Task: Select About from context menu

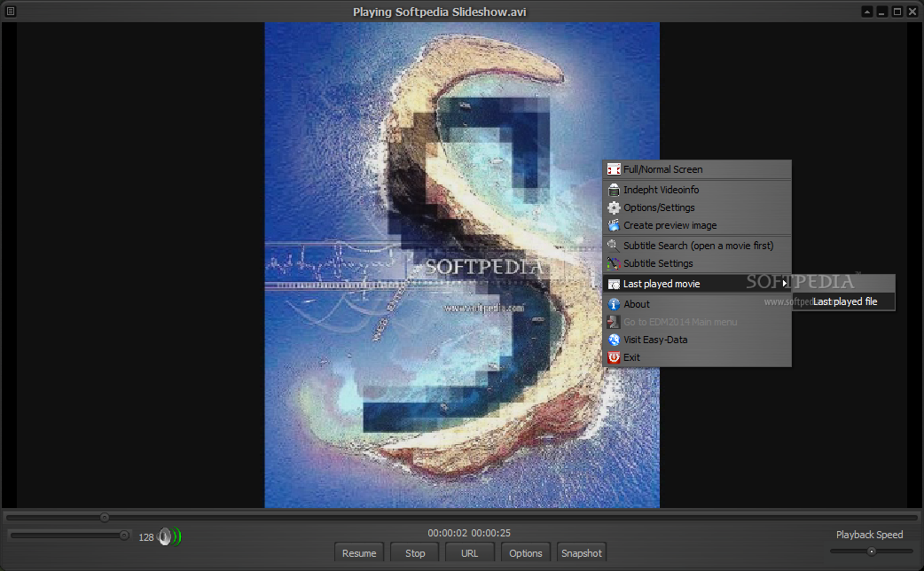Action: 696,304
